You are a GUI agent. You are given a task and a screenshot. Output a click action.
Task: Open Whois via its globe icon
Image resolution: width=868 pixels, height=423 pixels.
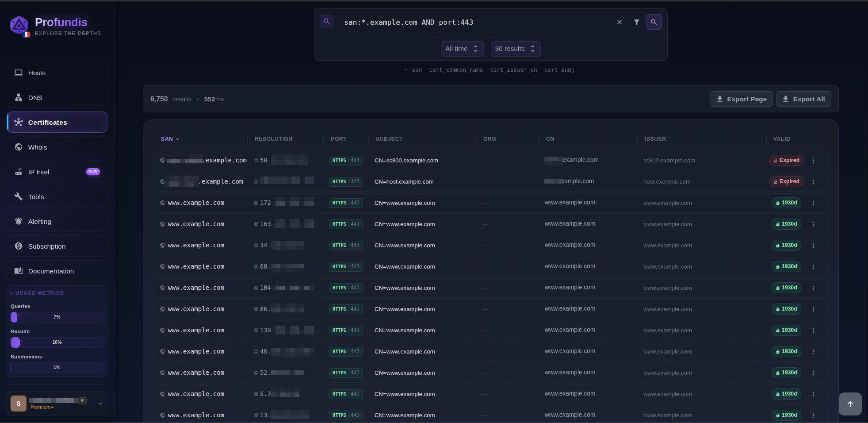coord(18,147)
